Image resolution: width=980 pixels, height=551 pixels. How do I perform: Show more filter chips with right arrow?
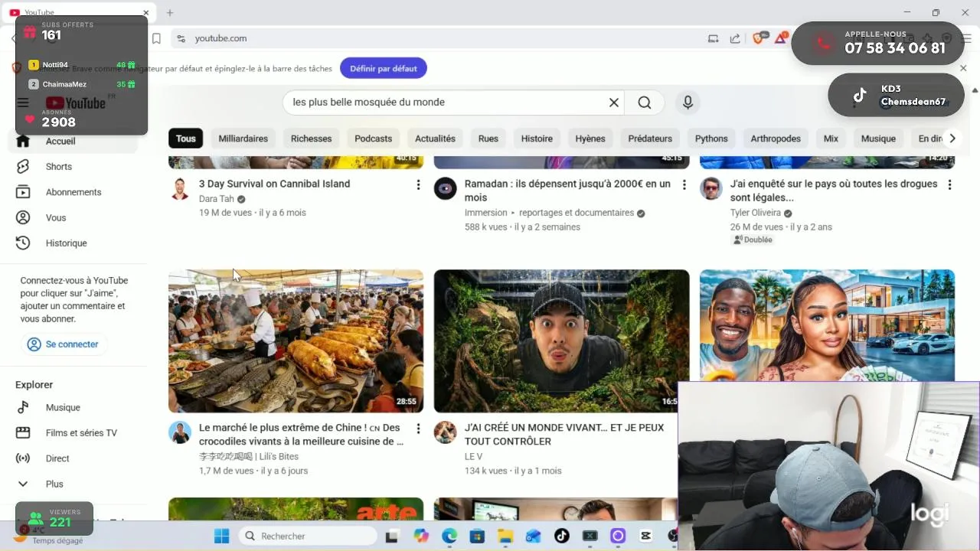coord(952,139)
